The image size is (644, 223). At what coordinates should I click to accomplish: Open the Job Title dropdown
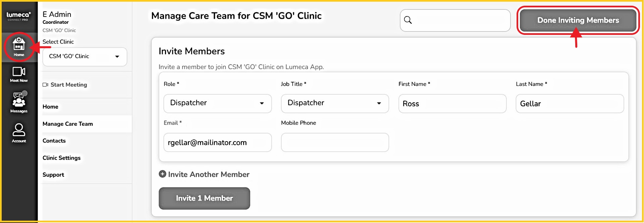coord(335,103)
